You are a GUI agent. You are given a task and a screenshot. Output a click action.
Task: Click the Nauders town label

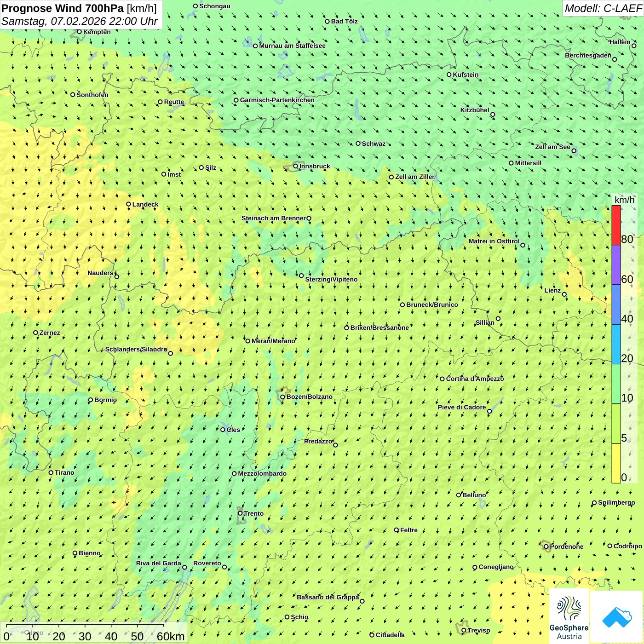point(100,273)
